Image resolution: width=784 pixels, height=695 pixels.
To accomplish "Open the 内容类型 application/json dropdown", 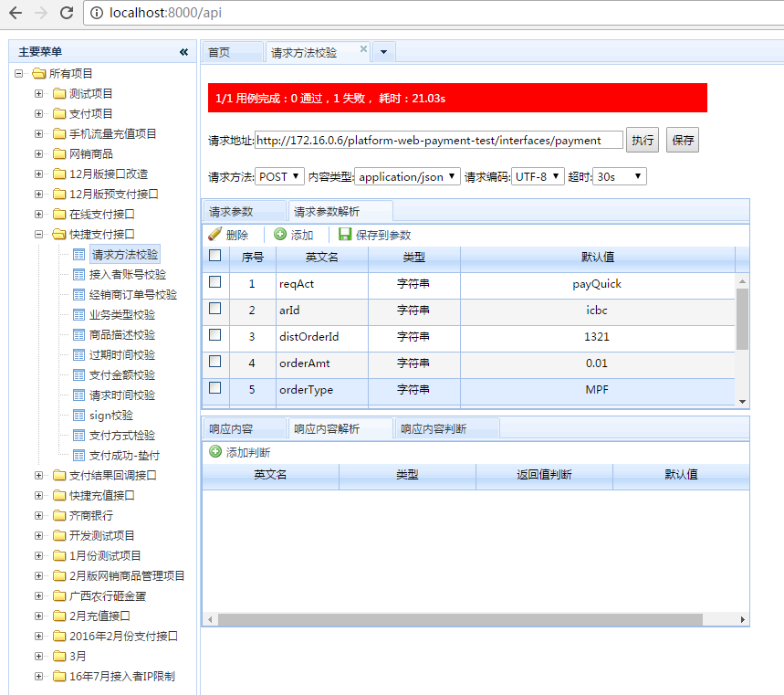I will click(407, 176).
